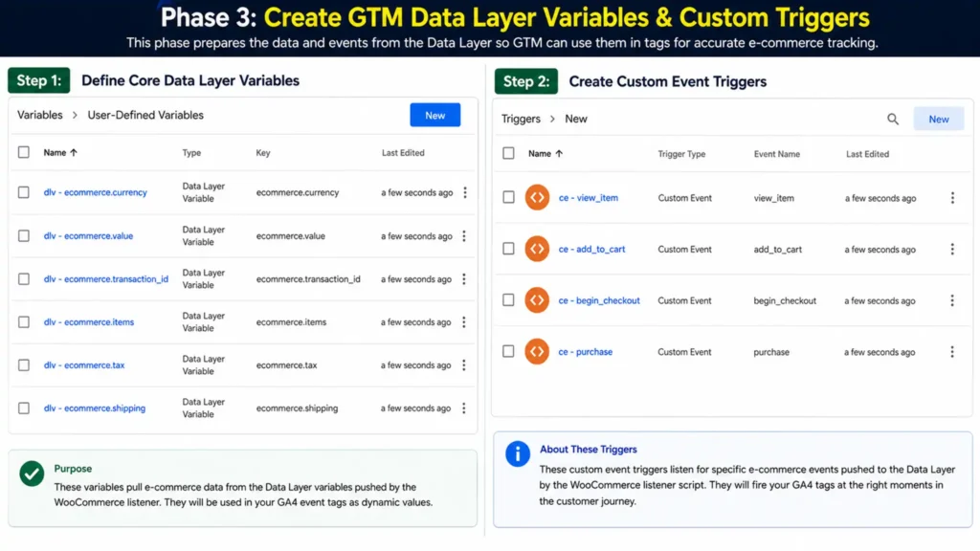This screenshot has height=551, width=980.
Task: Open kebab menu for ce - begin_checkout trigger
Action: pos(952,300)
